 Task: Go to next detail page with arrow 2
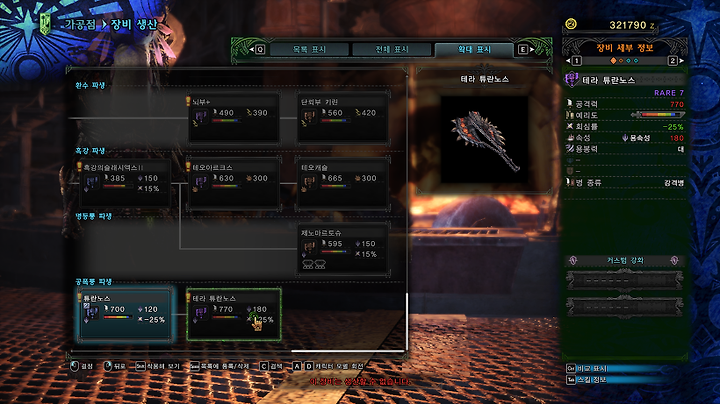pyautogui.click(x=675, y=61)
